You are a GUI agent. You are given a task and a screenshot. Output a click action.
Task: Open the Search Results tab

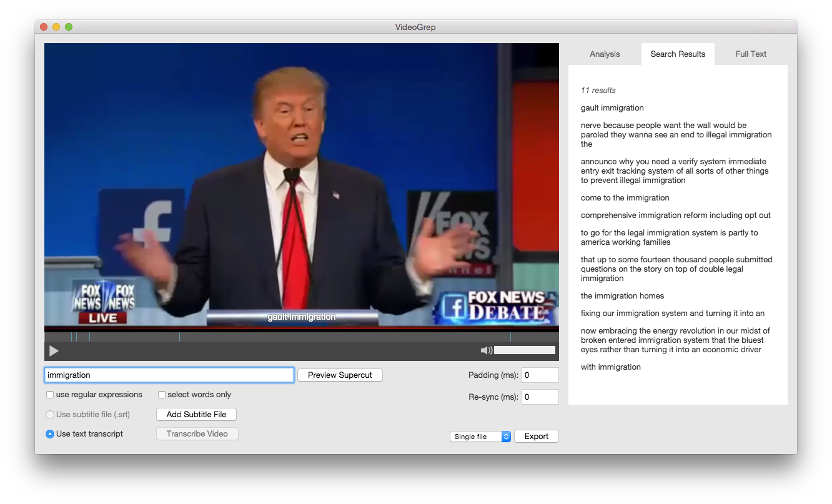678,54
